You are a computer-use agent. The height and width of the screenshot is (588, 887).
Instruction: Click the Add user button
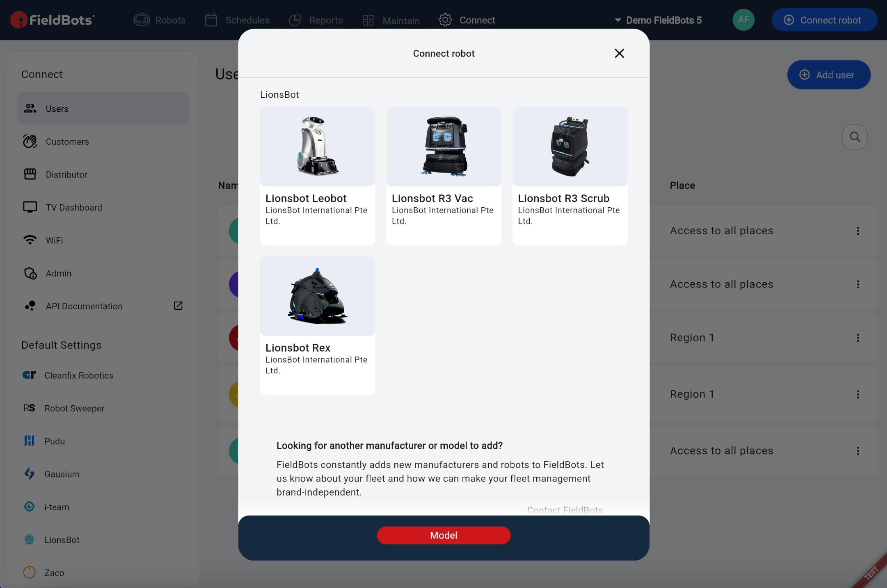click(828, 75)
